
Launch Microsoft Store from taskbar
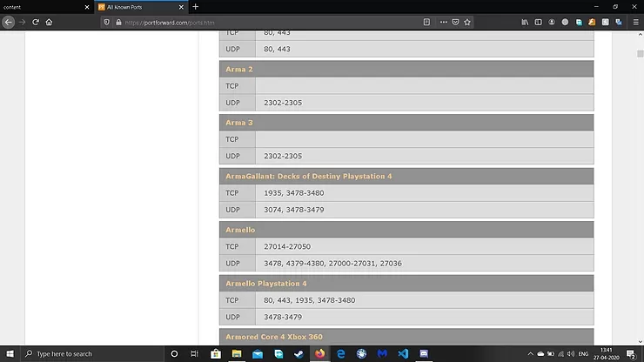pos(216,353)
